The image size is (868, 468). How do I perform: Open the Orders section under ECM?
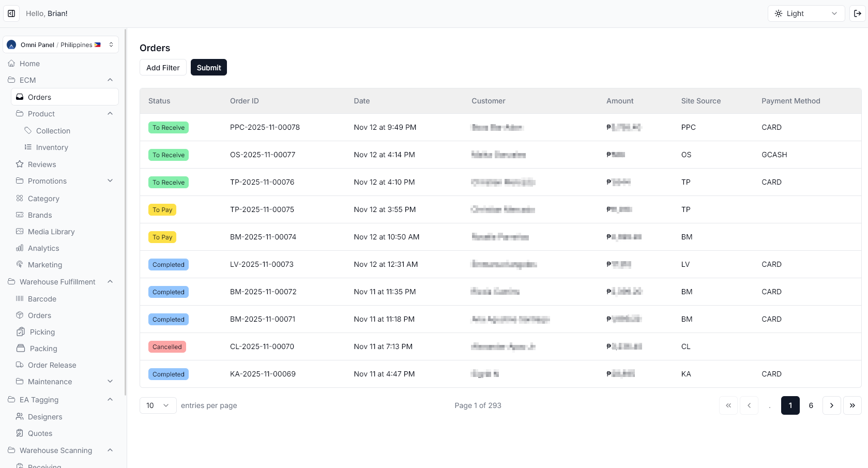40,97
